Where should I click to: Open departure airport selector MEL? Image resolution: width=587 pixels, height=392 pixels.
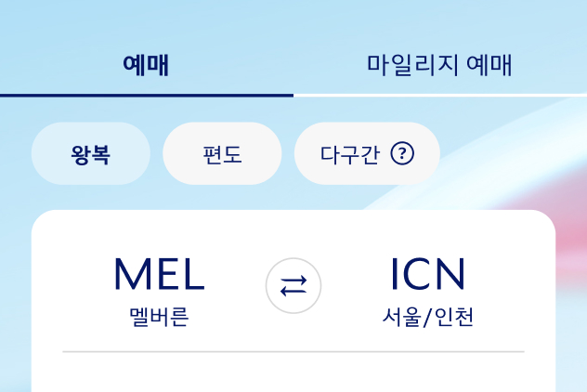(x=159, y=292)
